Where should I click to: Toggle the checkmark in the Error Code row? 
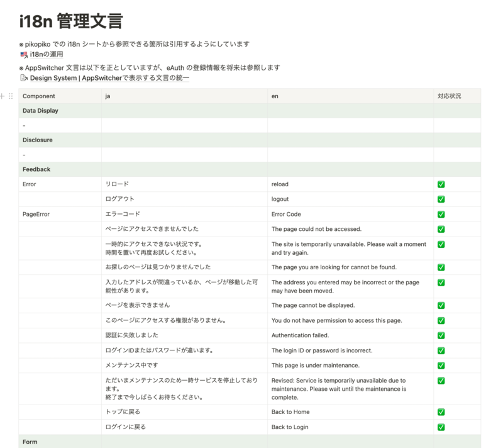(x=441, y=214)
